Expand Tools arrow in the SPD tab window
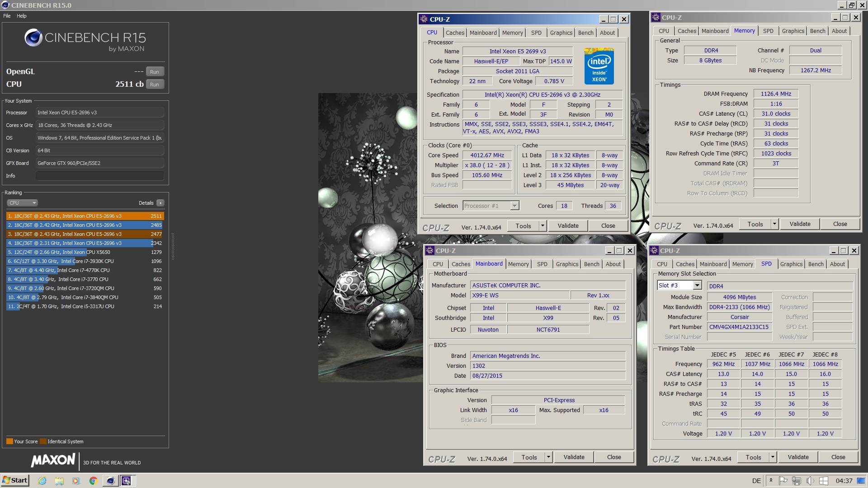 click(x=773, y=457)
